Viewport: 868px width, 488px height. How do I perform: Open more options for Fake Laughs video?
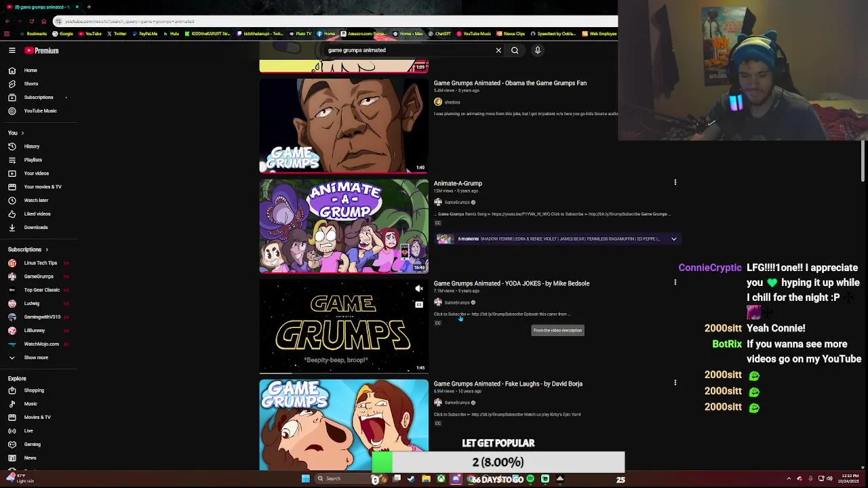coord(675,383)
